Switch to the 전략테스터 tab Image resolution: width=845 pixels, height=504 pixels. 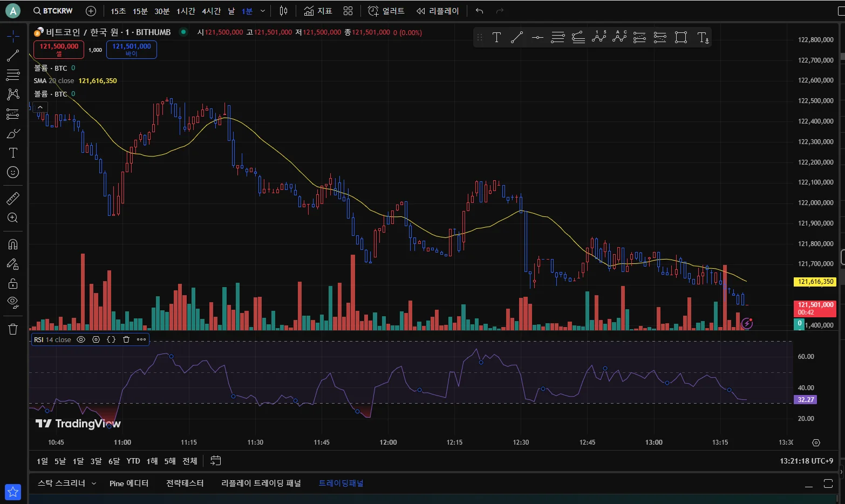coord(185,483)
